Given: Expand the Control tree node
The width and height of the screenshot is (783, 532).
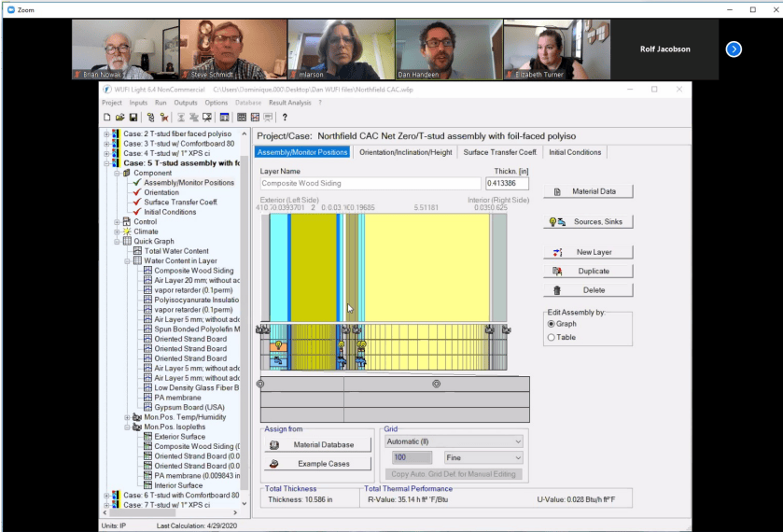Looking at the screenshot, I should coord(117,222).
